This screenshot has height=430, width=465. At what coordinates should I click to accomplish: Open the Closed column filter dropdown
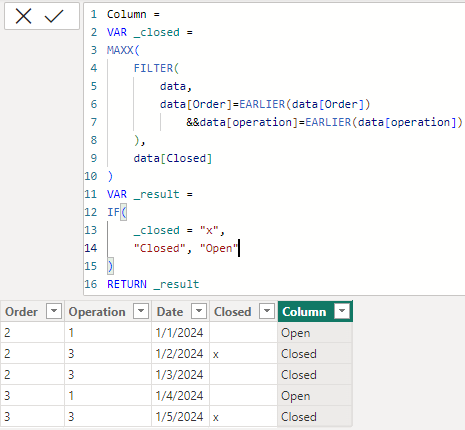[267, 311]
